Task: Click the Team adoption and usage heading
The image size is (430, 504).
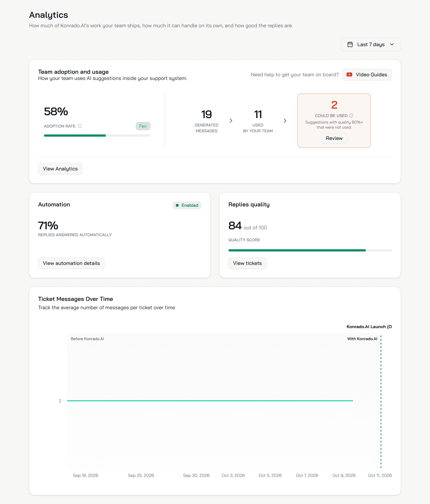Action: [73, 72]
